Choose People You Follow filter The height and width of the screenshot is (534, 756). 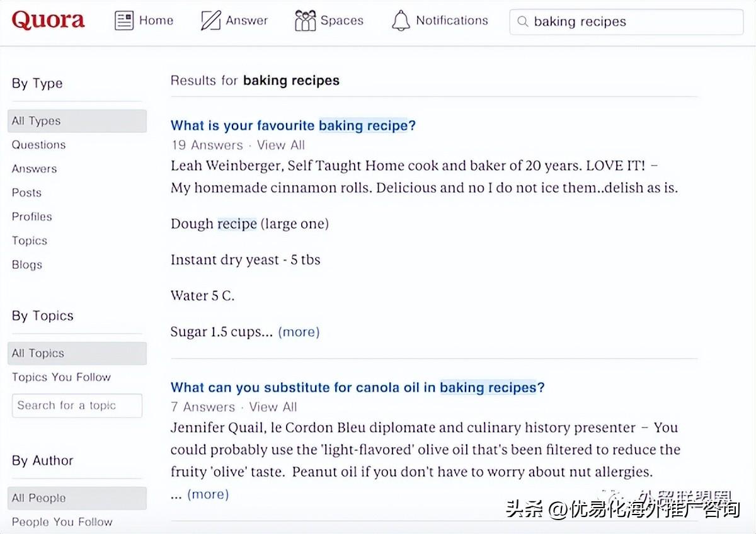(62, 522)
